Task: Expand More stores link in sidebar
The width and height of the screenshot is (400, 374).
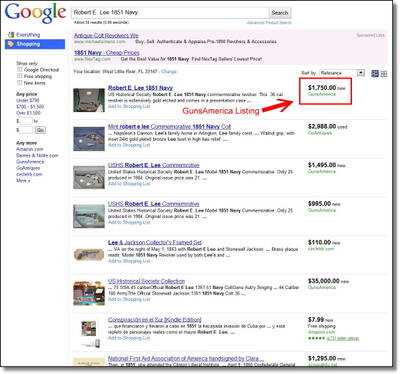Action: [23, 181]
